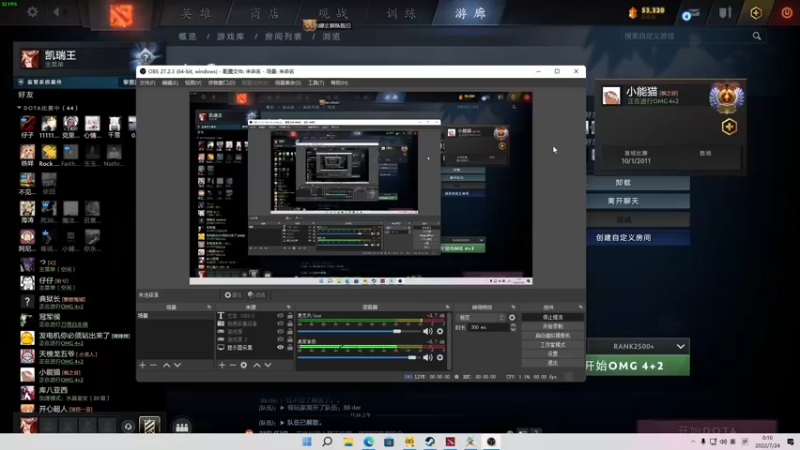Toggle lock of the 显示器采集 source
This screenshot has height=450, width=800.
(290, 347)
